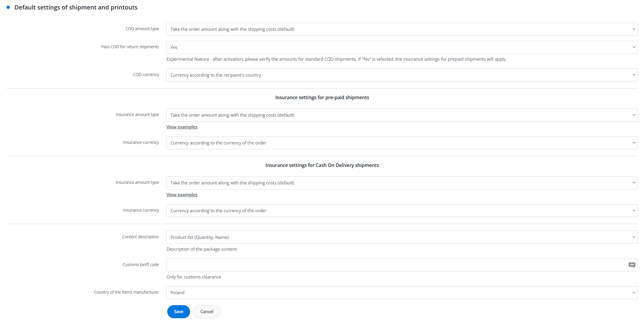This screenshot has height=325, width=644.
Task: Expand Cash On Delivery Insurance amount type dropdown
Action: pos(401,183)
